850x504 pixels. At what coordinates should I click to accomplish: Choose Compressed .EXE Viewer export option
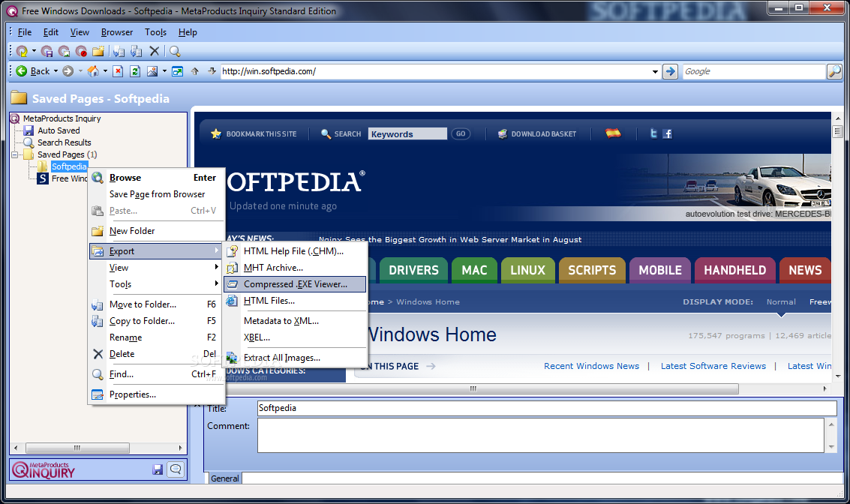tap(295, 284)
